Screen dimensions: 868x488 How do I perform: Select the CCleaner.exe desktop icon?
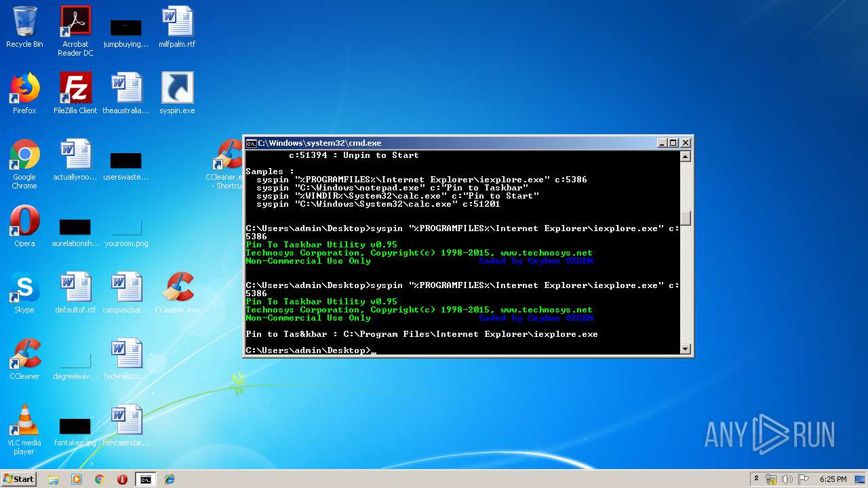(177, 293)
